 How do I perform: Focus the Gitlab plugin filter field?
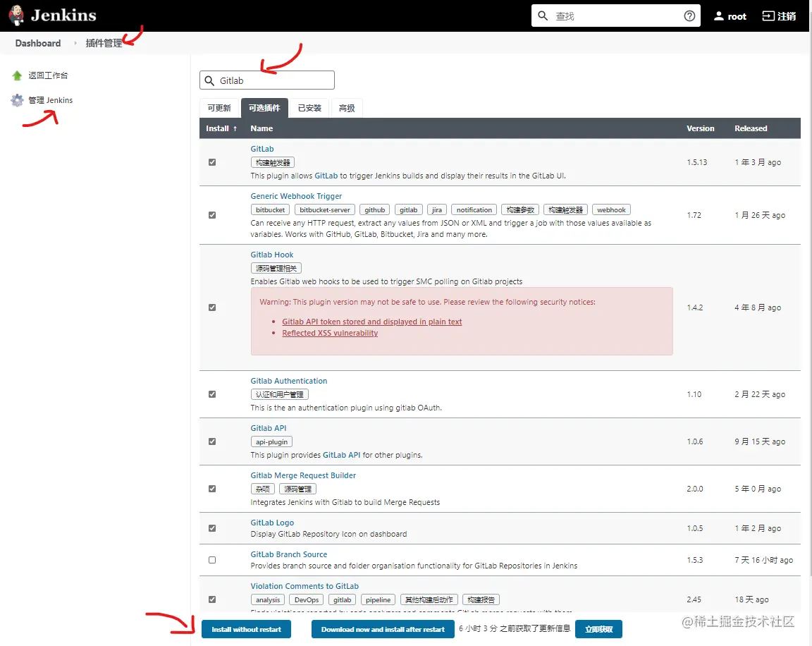click(x=266, y=80)
